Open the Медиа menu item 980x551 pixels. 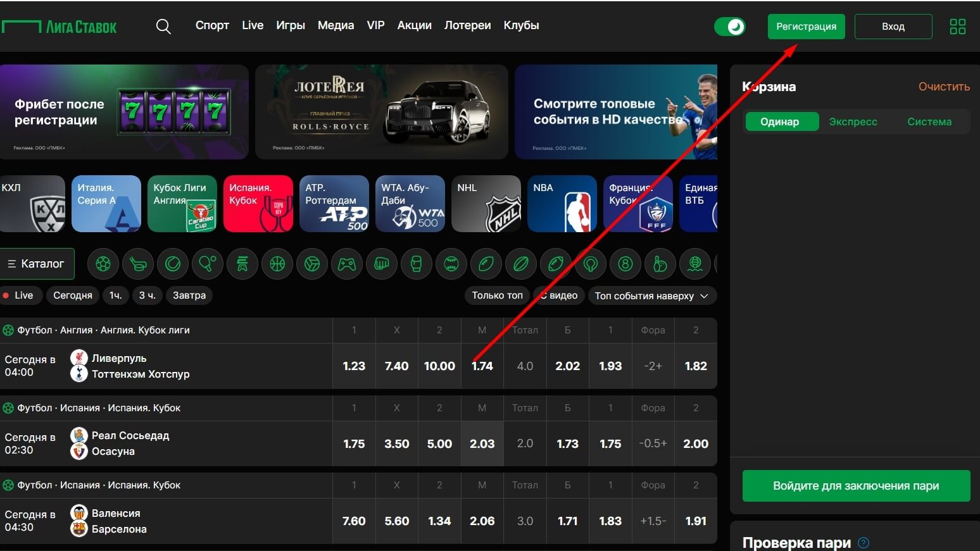click(336, 25)
